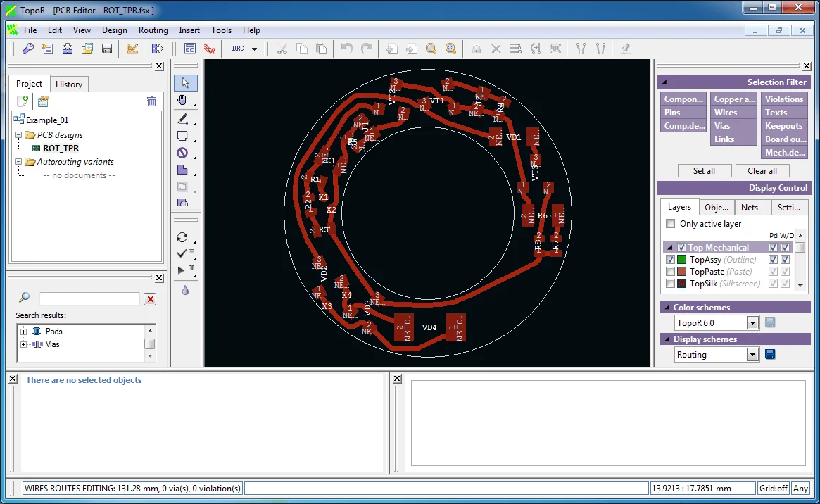
Task: Click the second magnifier zoom icon
Action: (450, 49)
